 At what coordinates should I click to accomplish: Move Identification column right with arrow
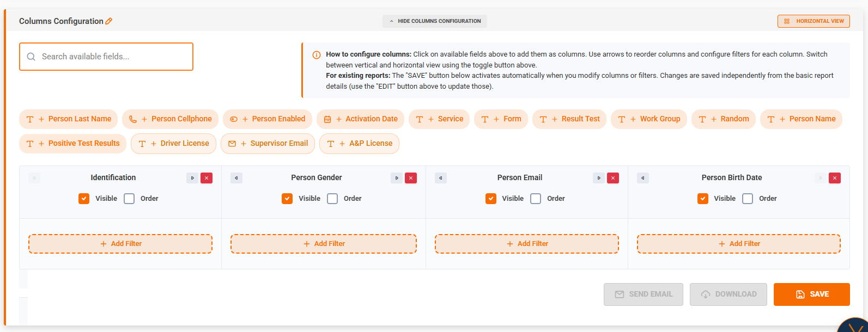192,178
